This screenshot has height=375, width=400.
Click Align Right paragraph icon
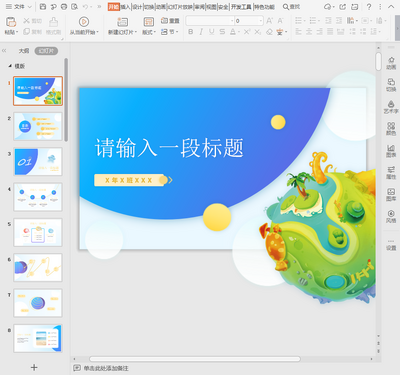pos(319,32)
